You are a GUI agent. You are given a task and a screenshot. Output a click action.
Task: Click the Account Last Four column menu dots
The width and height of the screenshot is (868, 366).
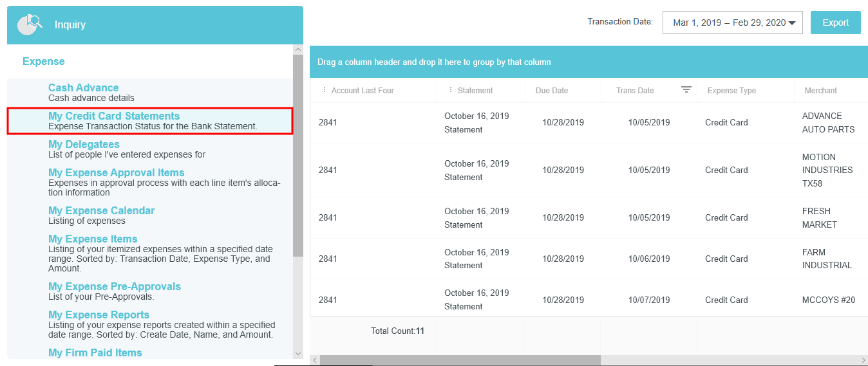coord(325,90)
